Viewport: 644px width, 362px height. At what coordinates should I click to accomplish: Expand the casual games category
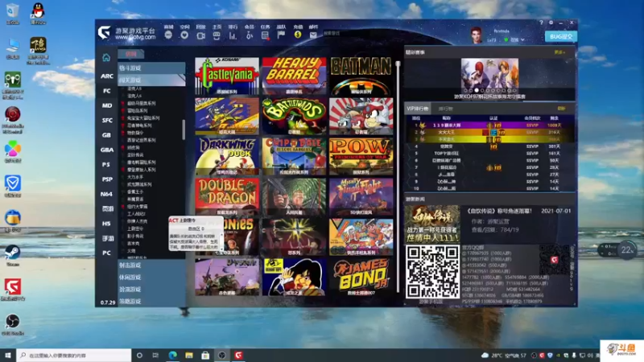151,277
